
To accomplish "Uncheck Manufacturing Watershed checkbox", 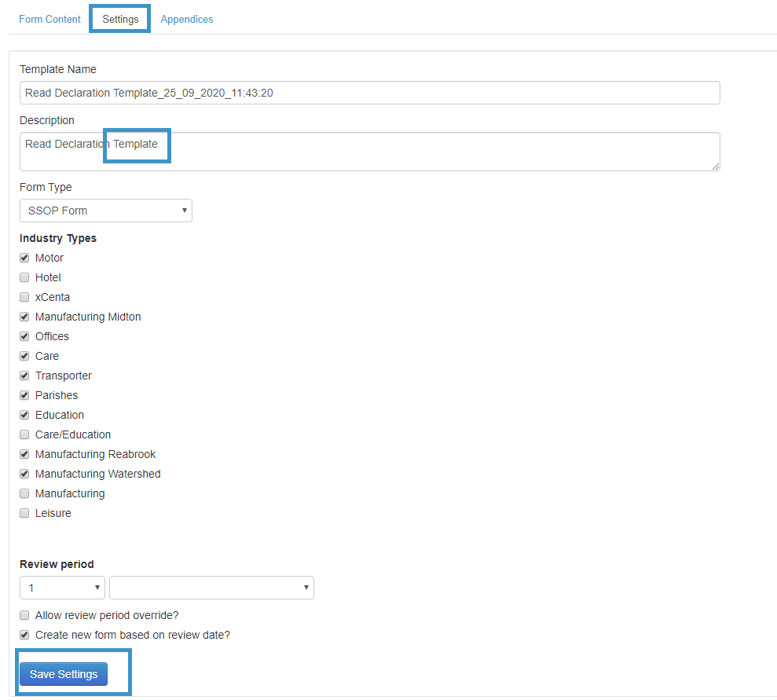I will pyautogui.click(x=24, y=474).
